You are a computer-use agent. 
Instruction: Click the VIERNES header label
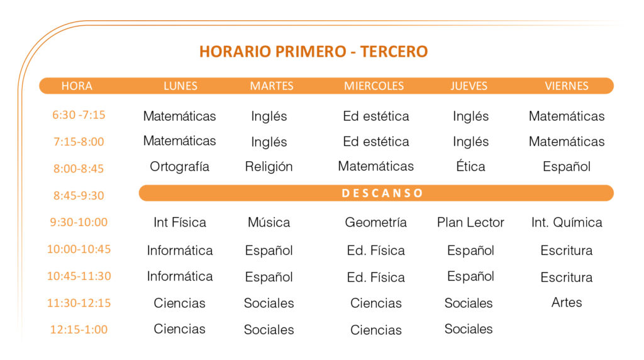coord(567,86)
